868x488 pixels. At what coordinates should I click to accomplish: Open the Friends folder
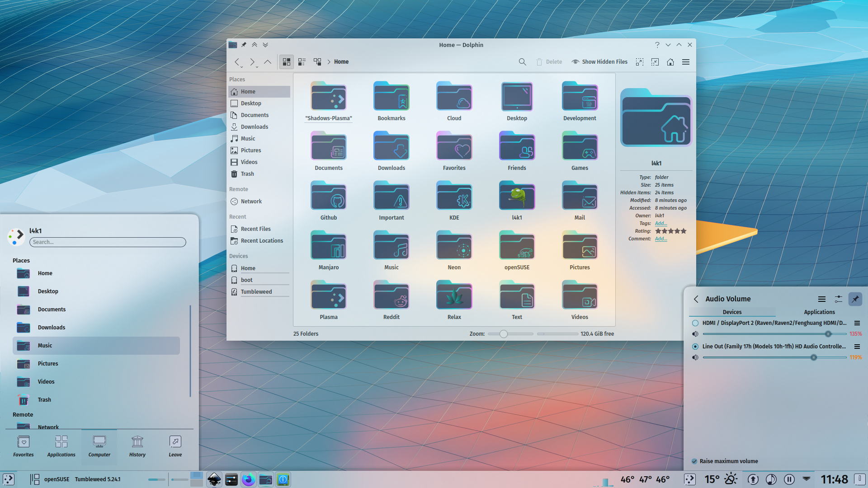click(x=517, y=151)
